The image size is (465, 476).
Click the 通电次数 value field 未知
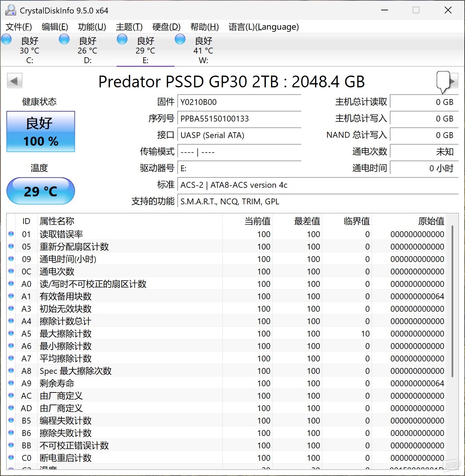click(x=424, y=152)
